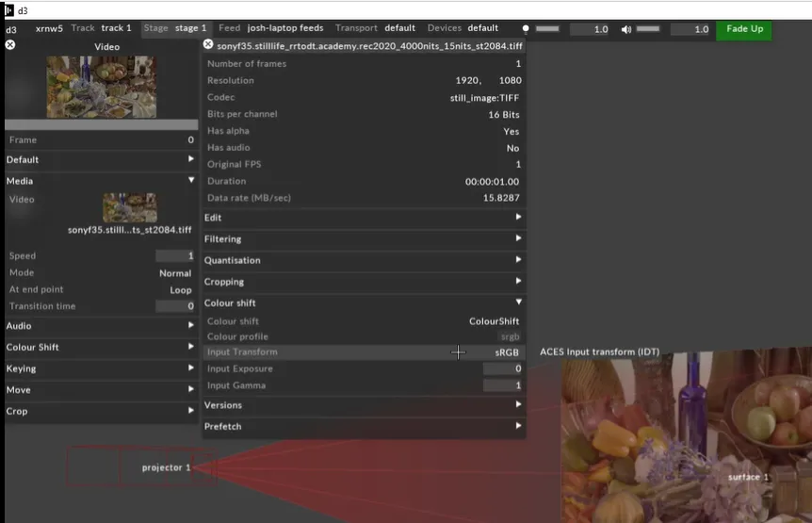Expand the Filtering section
812x523 pixels.
(x=363, y=239)
